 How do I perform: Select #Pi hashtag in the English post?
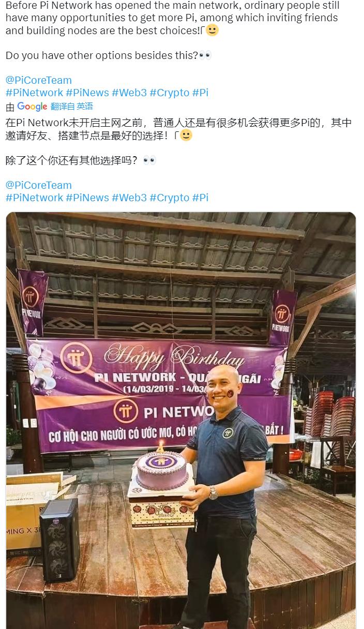coord(200,93)
